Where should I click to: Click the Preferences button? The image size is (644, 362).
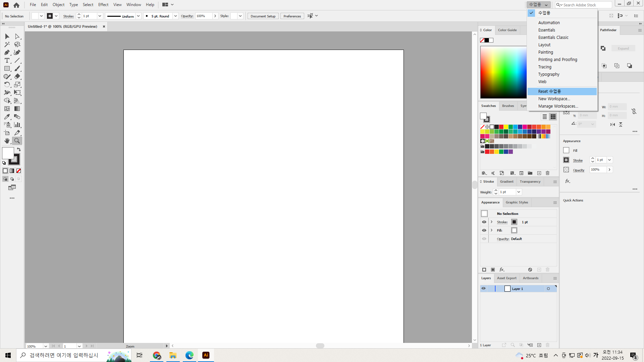(x=292, y=16)
